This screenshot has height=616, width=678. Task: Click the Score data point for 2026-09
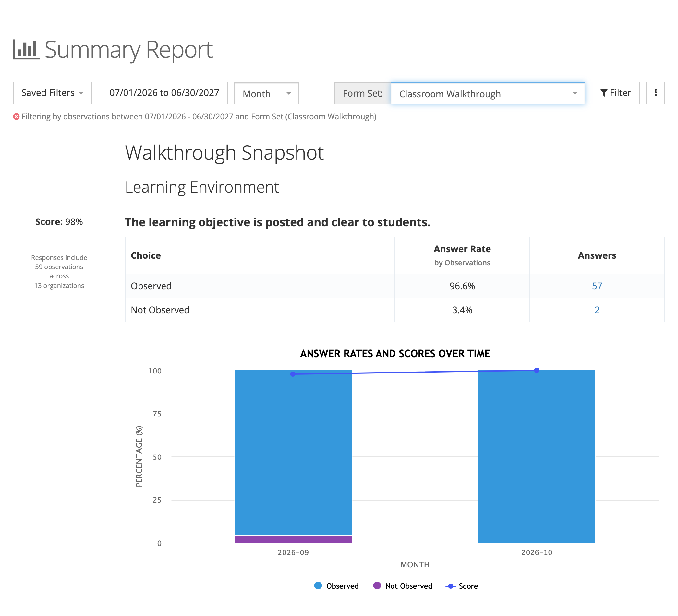coord(293,374)
